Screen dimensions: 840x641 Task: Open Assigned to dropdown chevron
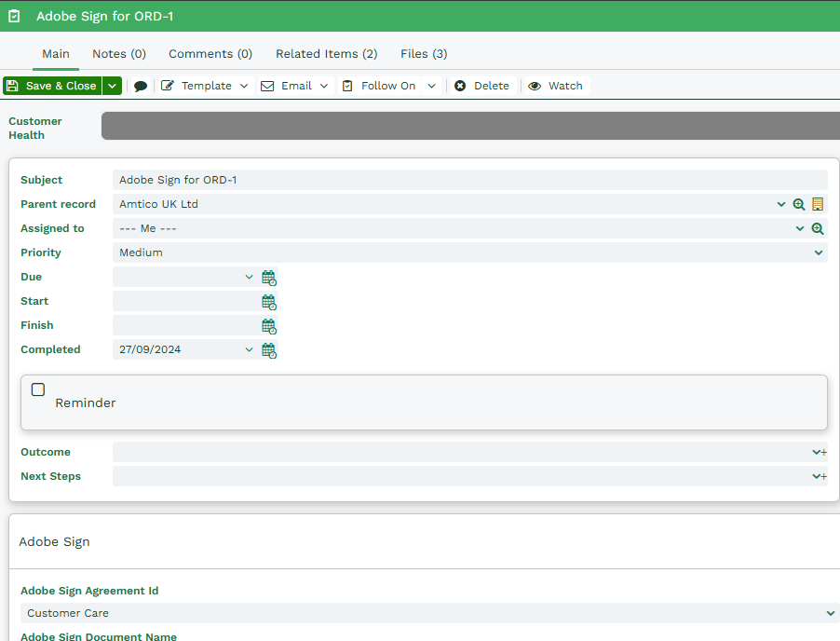click(800, 228)
